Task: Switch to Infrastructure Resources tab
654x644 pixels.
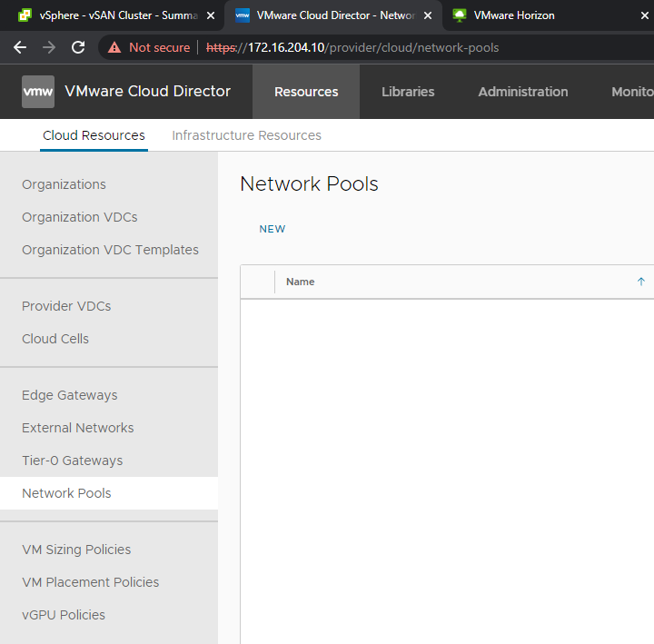Action: (x=246, y=135)
